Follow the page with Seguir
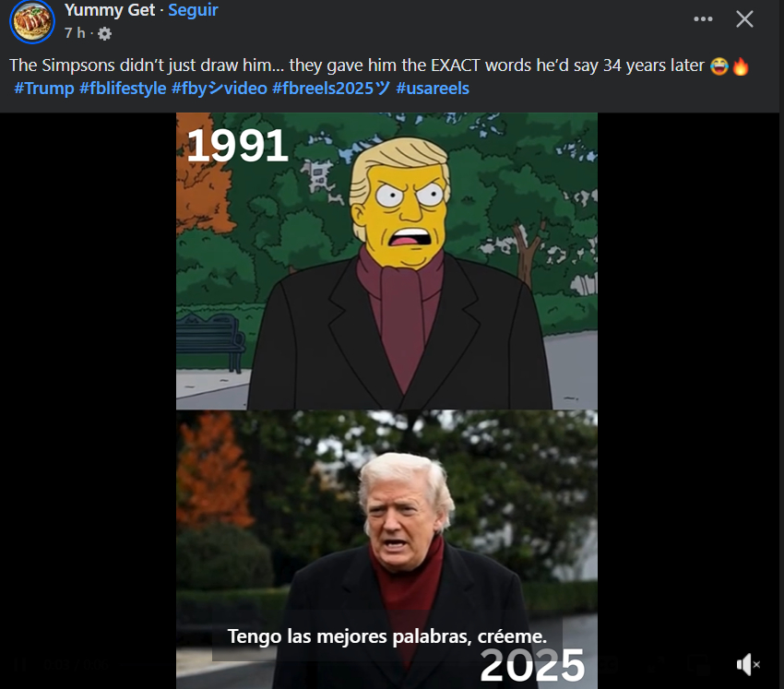Image resolution: width=784 pixels, height=689 pixels. tap(193, 10)
